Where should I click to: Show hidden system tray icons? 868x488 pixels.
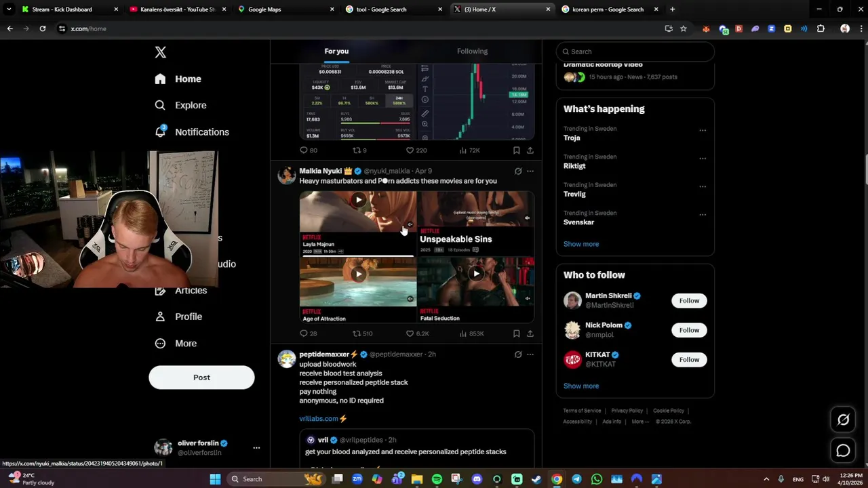pyautogui.click(x=766, y=479)
